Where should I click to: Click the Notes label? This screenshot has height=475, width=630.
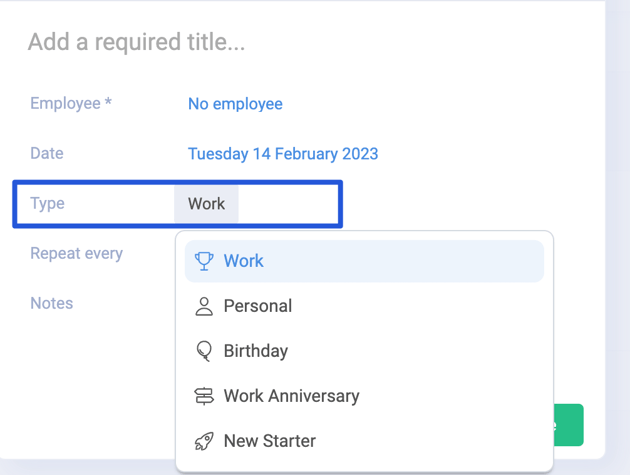[52, 303]
